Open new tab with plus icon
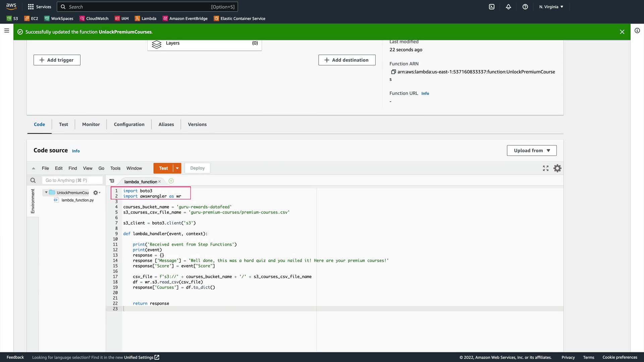The image size is (644, 362). (x=171, y=181)
